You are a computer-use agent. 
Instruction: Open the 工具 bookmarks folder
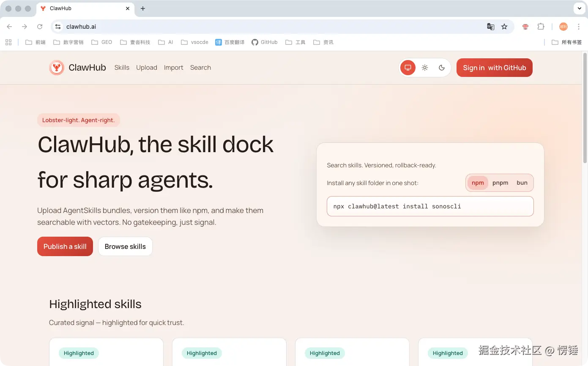point(295,42)
